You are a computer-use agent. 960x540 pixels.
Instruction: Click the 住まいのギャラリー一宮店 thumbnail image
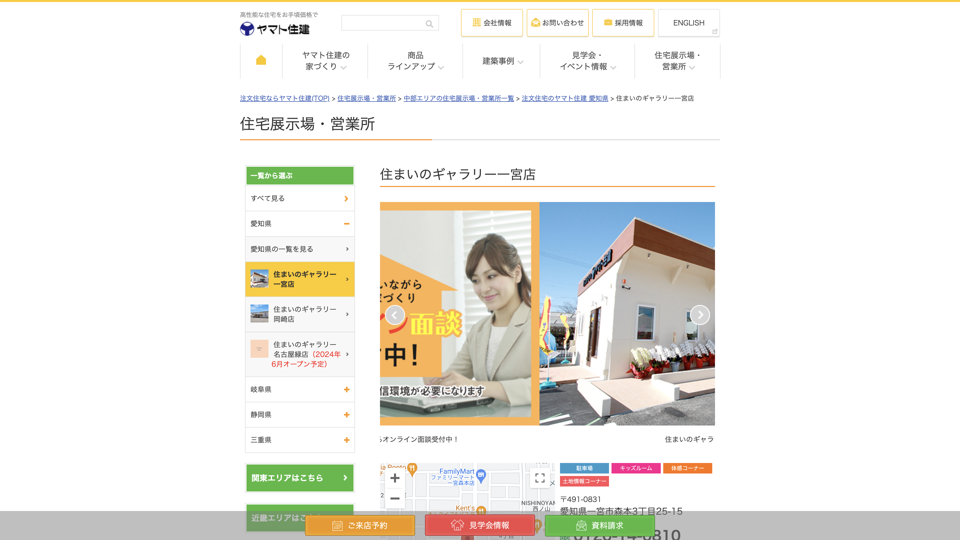click(x=259, y=279)
